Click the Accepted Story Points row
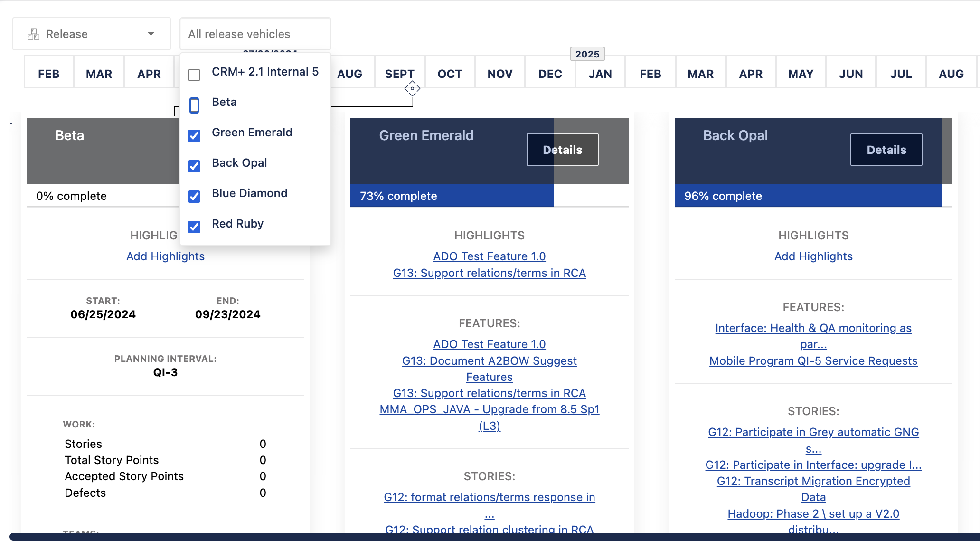Screen dimensions: 980x550 165,476
